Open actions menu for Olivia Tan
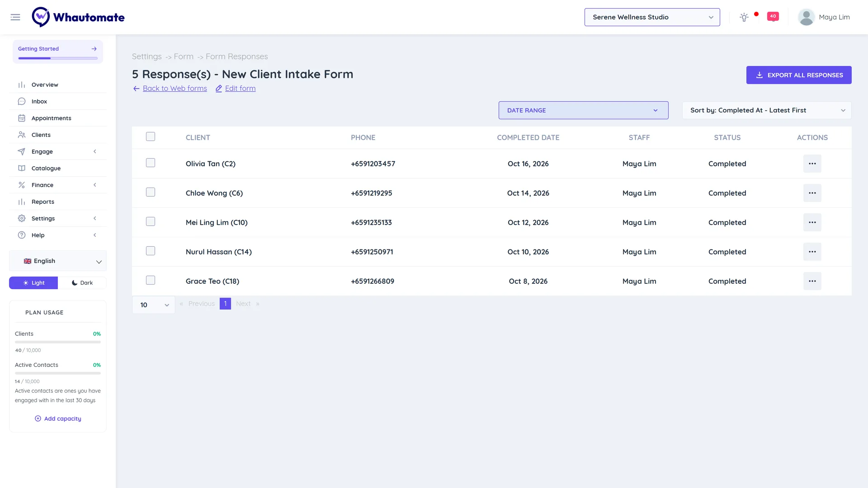 812,164
